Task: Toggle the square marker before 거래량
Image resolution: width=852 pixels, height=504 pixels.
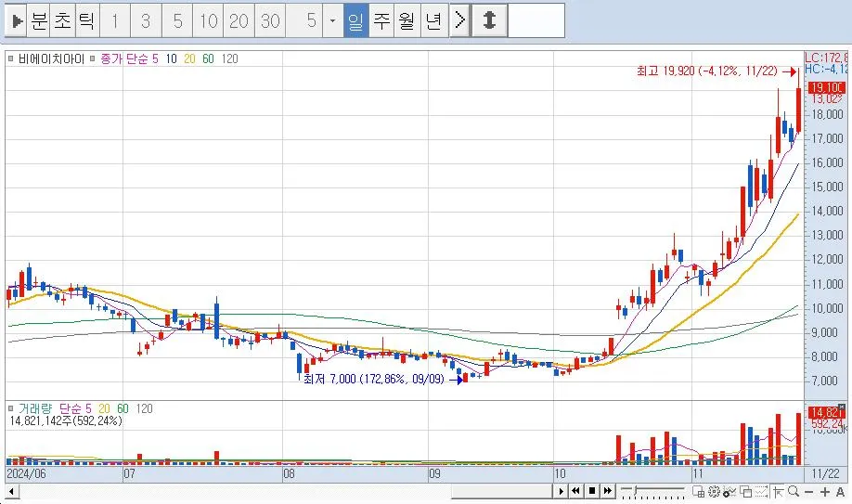Action: pos(11,408)
